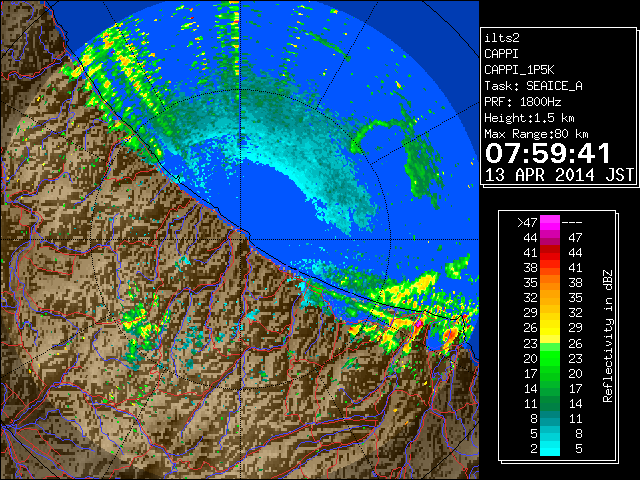640x480 pixels.
Task: Click the magenta >47 dBZ legend swatch
Action: click(x=550, y=222)
